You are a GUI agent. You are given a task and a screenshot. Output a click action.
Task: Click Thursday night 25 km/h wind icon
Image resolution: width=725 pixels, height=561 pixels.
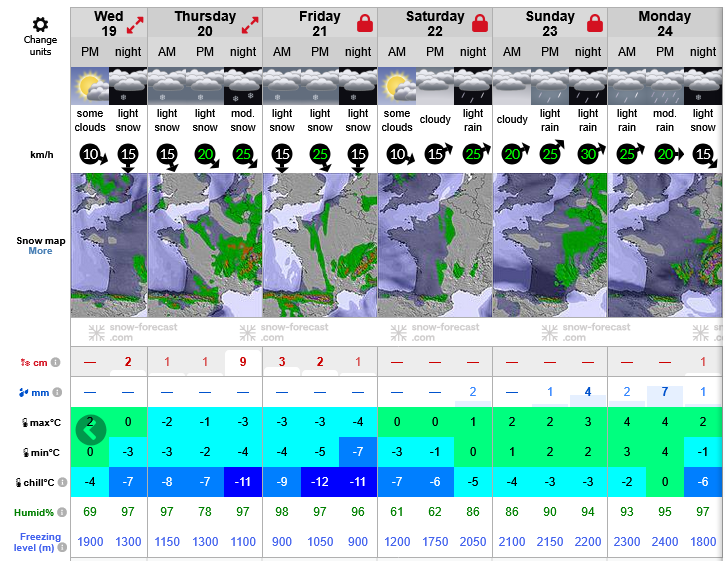coord(245,155)
